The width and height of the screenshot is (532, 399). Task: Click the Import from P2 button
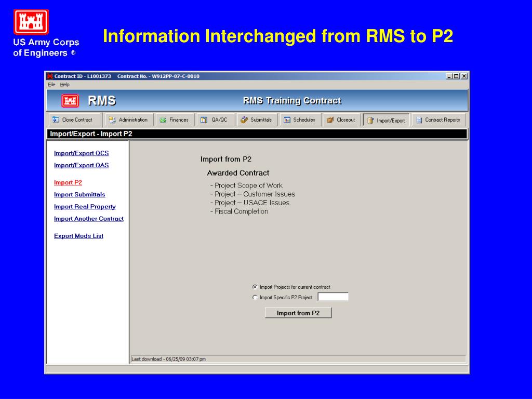298,313
